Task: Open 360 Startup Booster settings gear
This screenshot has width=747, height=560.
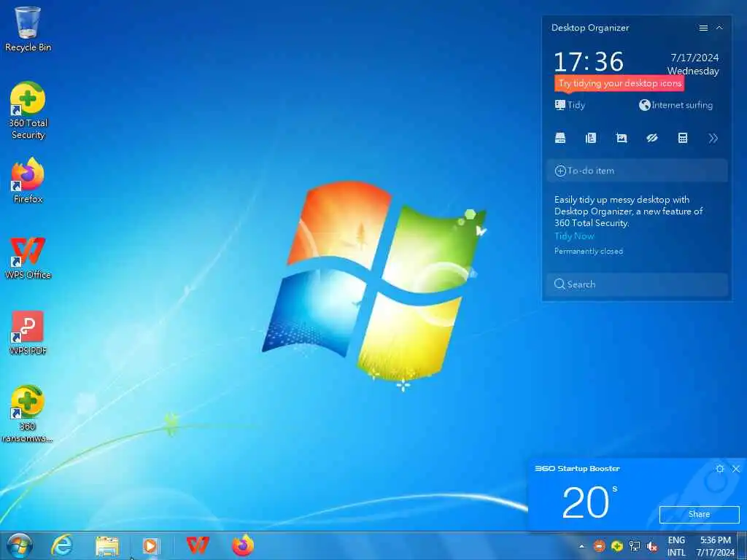Action: click(720, 469)
